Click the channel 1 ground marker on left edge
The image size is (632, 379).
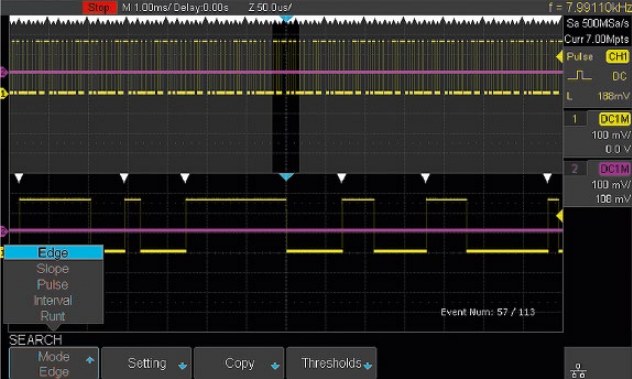[3, 94]
